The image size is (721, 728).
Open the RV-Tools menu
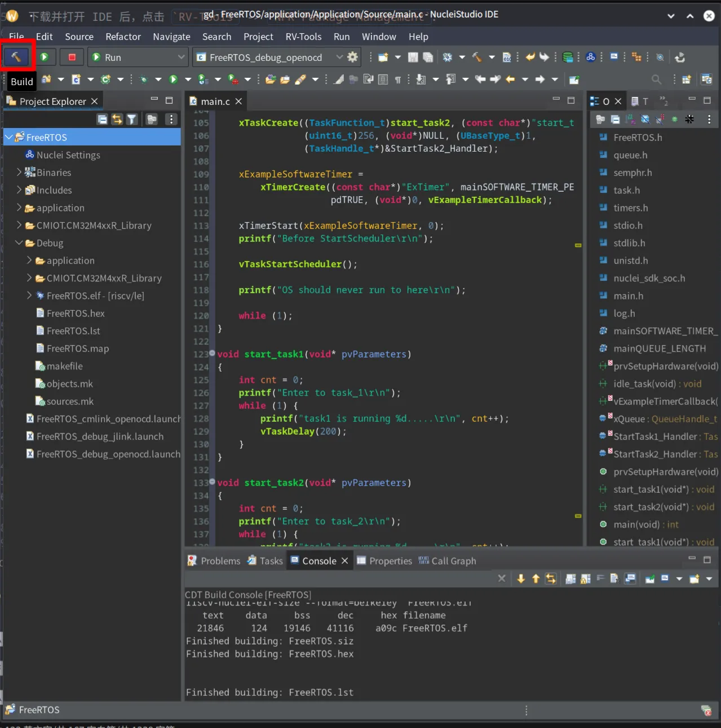[x=303, y=37]
